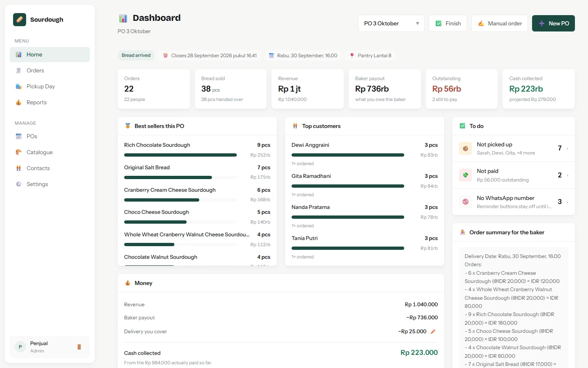Click Dewi Anggraini's progress bar
This screenshot has width=588, height=368.
coord(348,155)
